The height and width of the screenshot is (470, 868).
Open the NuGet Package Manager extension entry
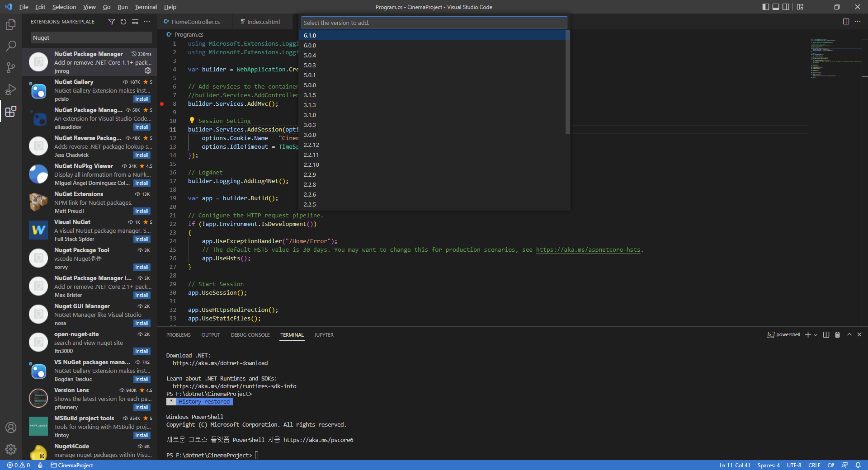(x=90, y=62)
